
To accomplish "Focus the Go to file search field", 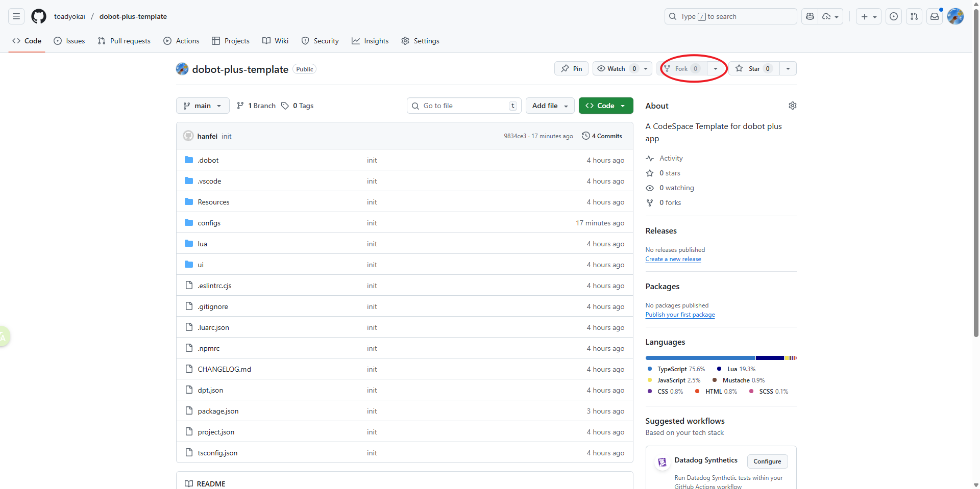I will (x=464, y=106).
